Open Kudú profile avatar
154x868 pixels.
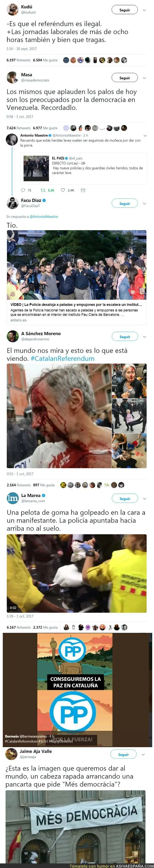[x=12, y=10]
